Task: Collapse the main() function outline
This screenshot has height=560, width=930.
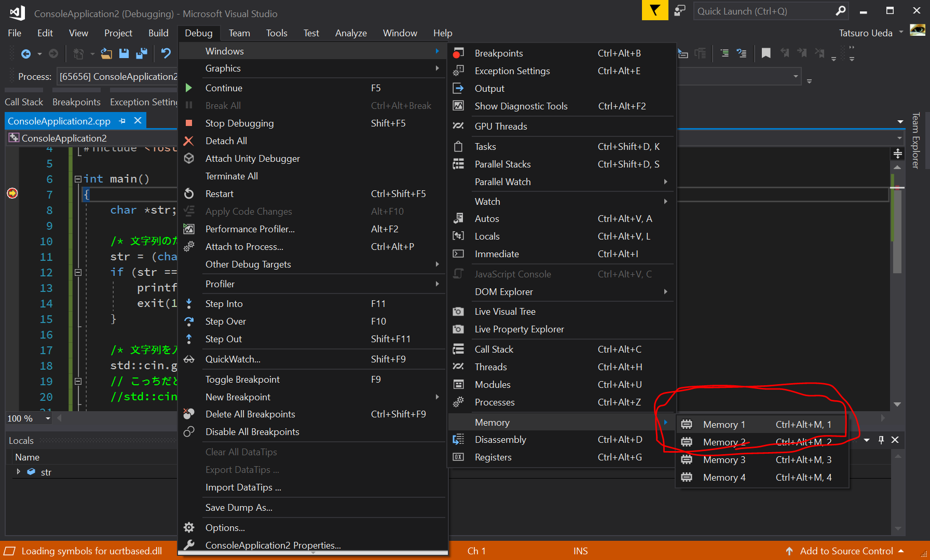Action: click(x=78, y=179)
